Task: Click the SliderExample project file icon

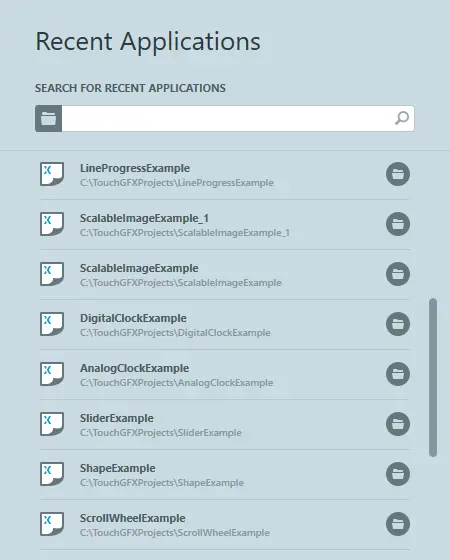Action: coord(52,424)
